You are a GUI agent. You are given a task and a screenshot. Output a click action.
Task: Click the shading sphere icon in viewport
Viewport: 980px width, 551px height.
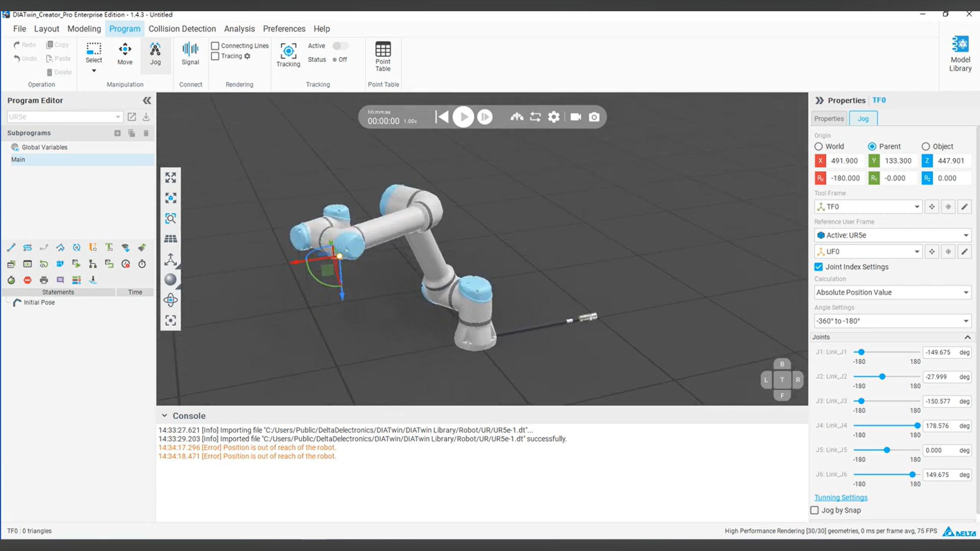(170, 280)
